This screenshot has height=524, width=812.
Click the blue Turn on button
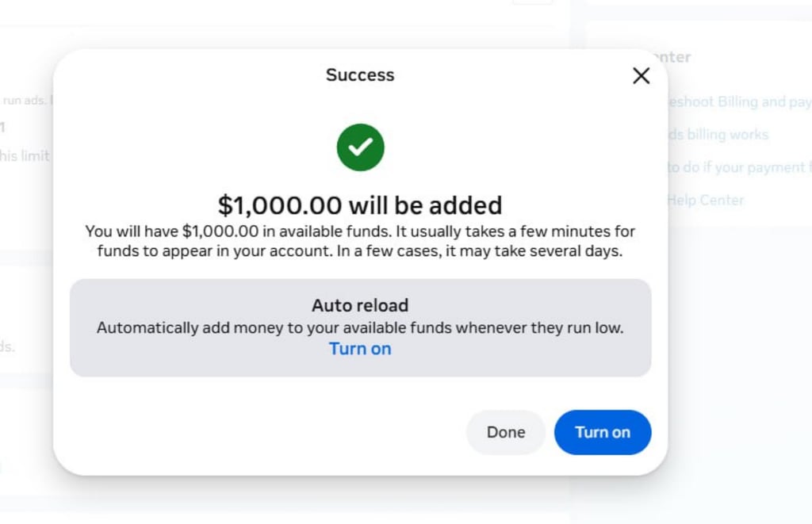602,432
